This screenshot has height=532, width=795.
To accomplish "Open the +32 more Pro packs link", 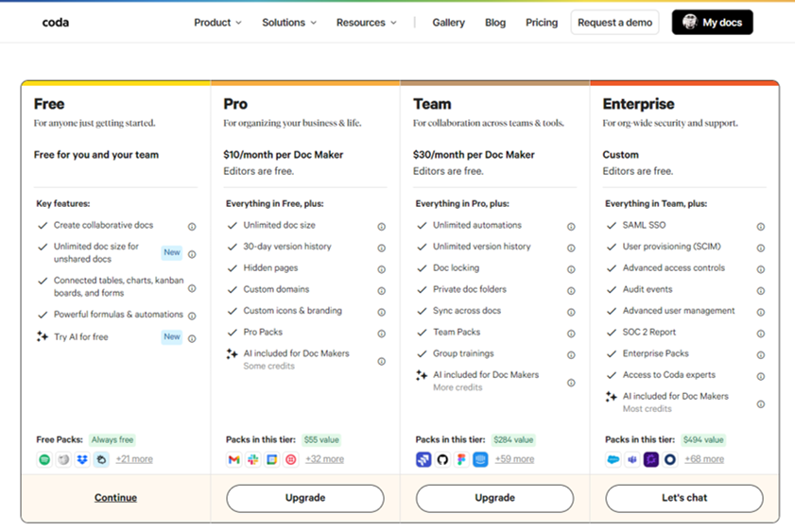I will [x=324, y=459].
